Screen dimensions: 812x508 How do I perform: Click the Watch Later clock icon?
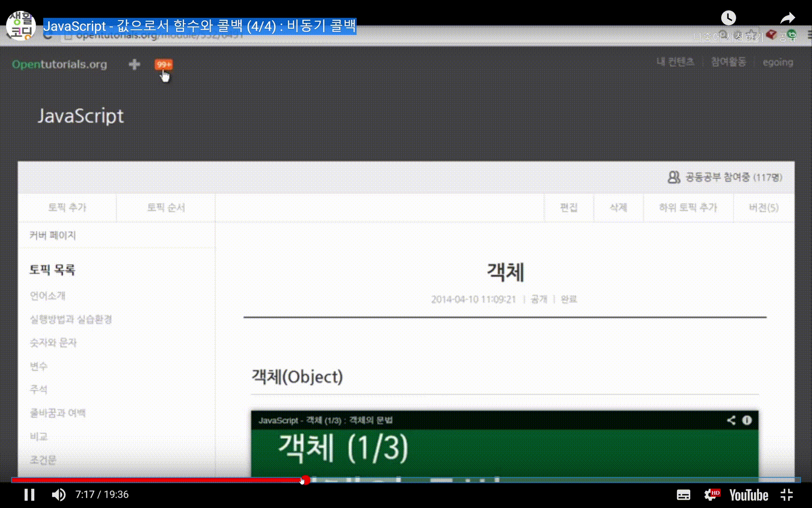click(x=728, y=18)
